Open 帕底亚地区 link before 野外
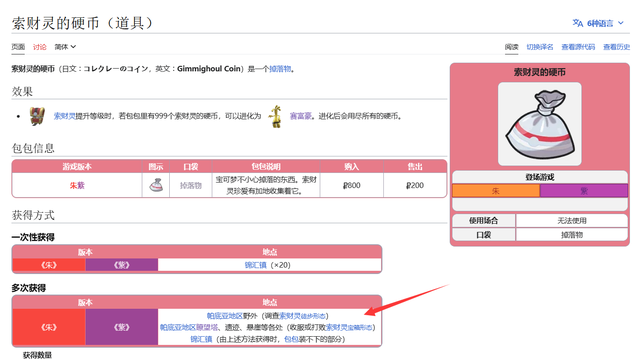The width and height of the screenshot is (640, 360). pyautogui.click(x=225, y=316)
